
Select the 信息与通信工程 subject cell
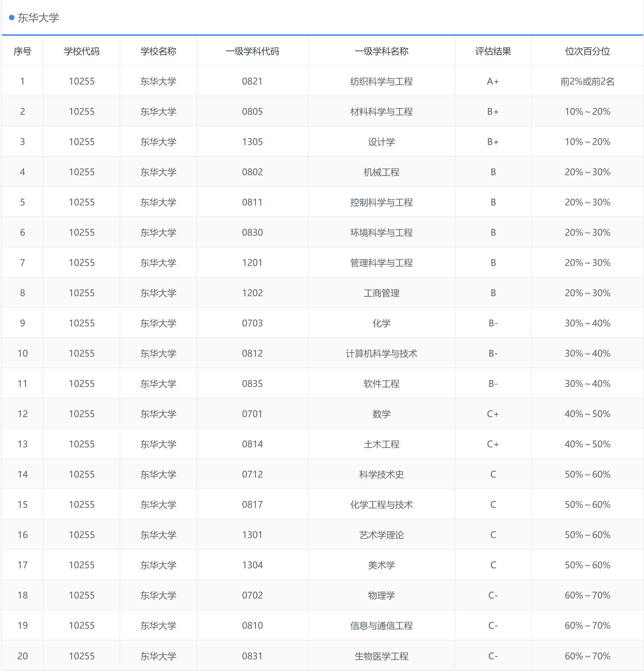point(381,626)
